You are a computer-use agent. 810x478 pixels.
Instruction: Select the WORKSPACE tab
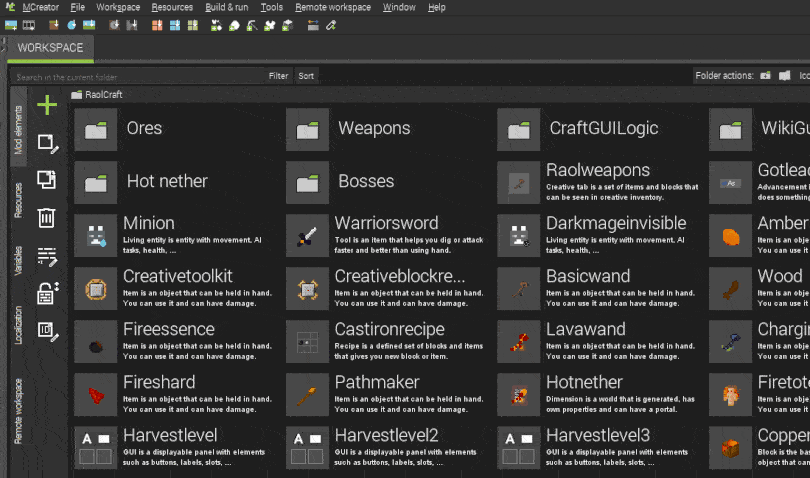(x=50, y=48)
